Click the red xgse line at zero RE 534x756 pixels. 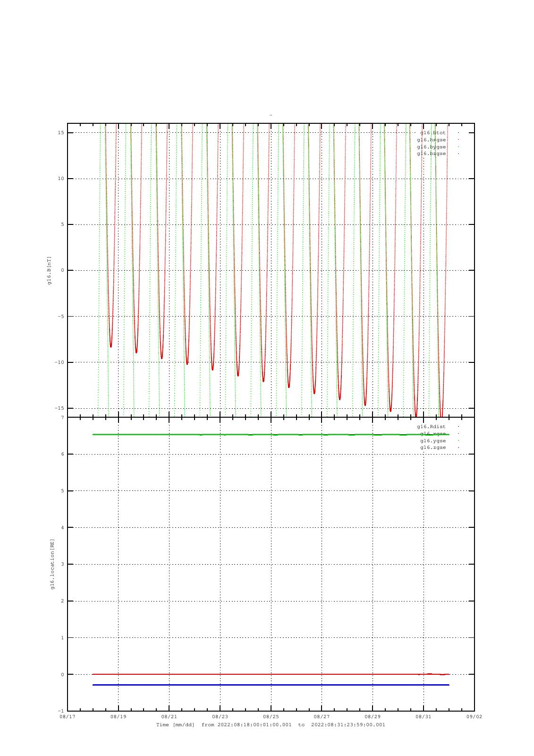pyautogui.click(x=271, y=674)
